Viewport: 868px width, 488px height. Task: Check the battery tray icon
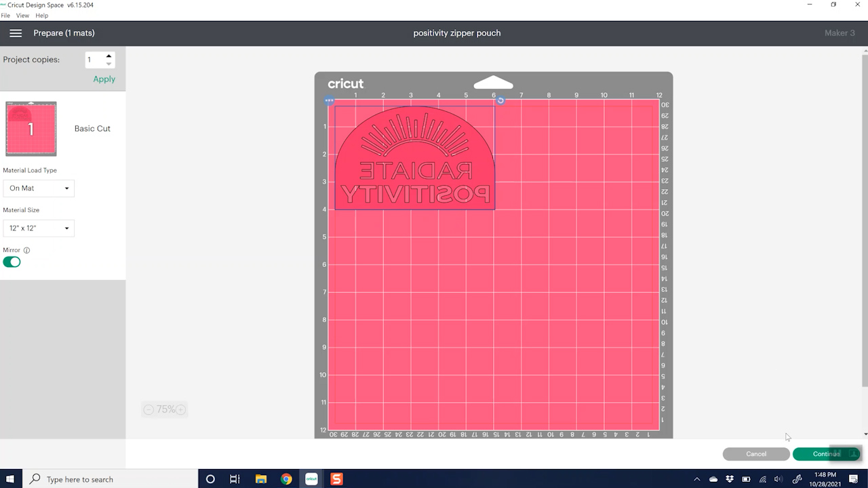(x=746, y=479)
